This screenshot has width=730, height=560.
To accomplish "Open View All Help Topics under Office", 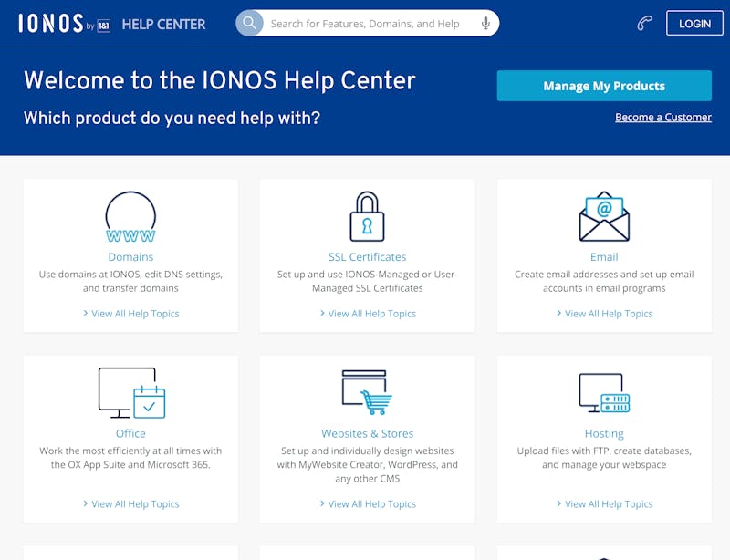I will [x=135, y=504].
